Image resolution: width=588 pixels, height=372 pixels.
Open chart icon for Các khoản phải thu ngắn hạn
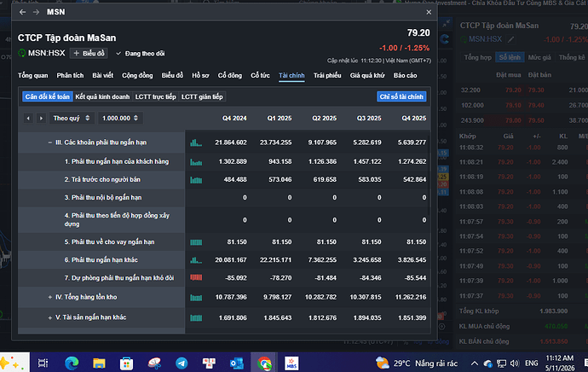coord(196,142)
